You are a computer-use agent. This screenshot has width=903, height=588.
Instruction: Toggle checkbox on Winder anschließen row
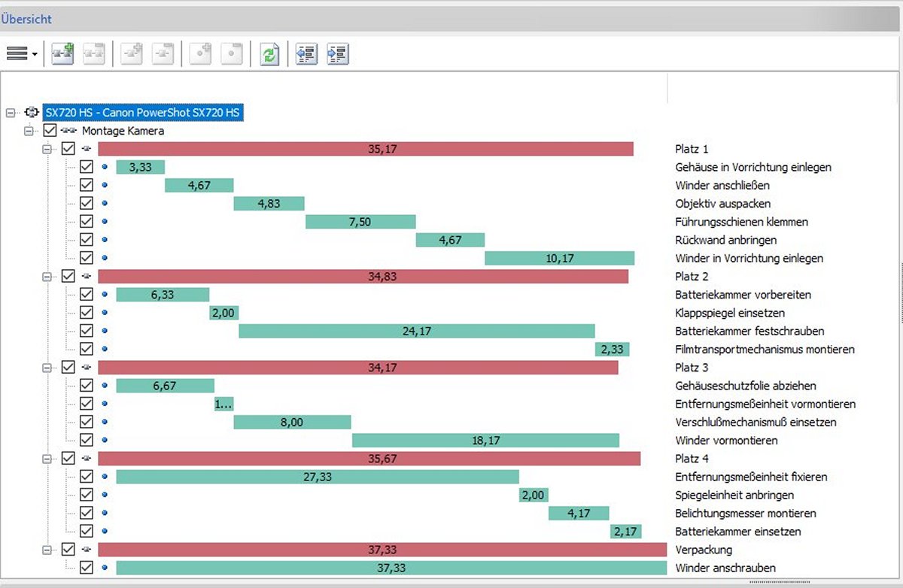tap(87, 185)
